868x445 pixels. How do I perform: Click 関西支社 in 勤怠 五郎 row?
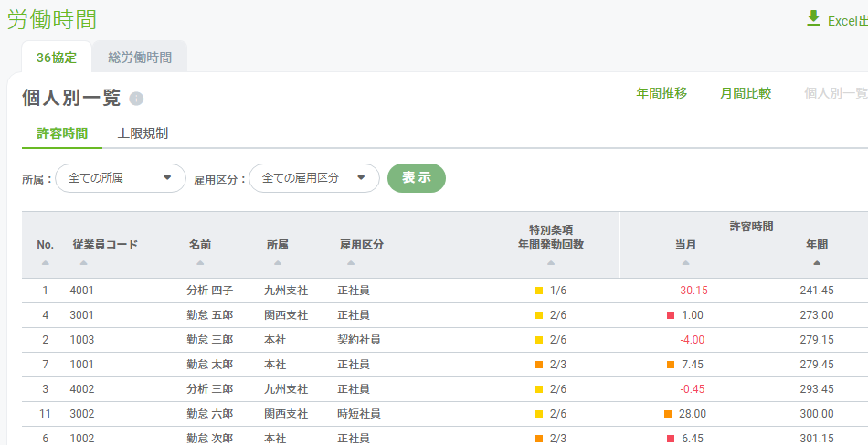[286, 315]
